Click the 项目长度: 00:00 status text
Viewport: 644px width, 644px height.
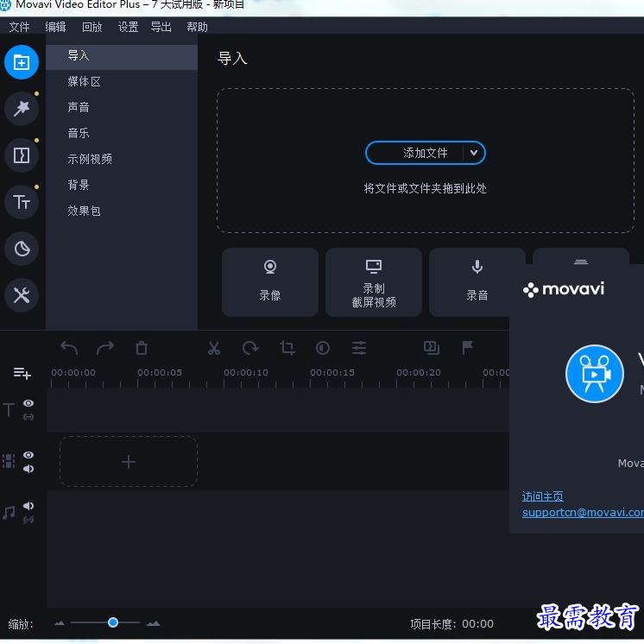tap(451, 624)
